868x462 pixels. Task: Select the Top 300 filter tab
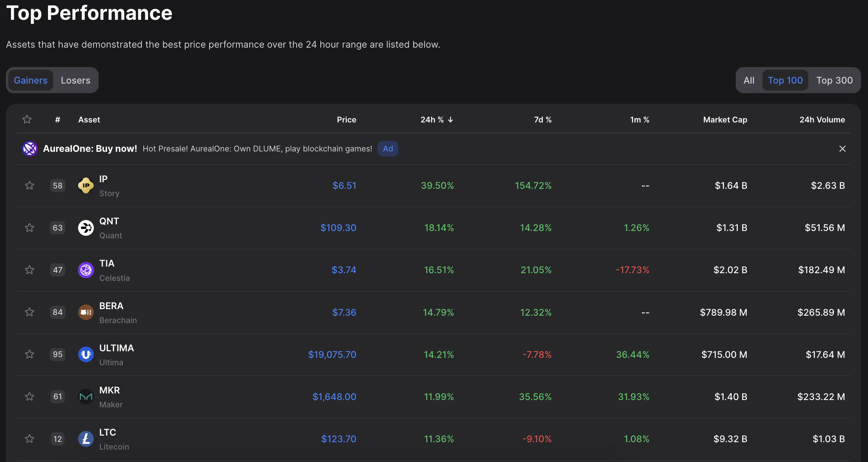(x=834, y=80)
